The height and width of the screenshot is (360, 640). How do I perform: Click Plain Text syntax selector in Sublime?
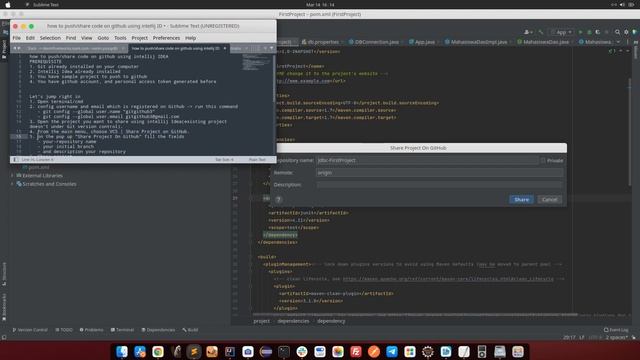(x=258, y=160)
